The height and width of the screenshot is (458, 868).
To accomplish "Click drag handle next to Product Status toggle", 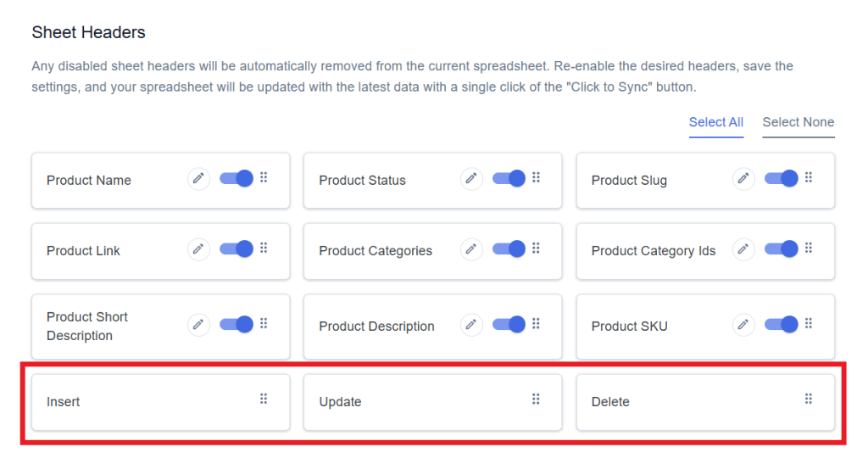I will (x=536, y=177).
